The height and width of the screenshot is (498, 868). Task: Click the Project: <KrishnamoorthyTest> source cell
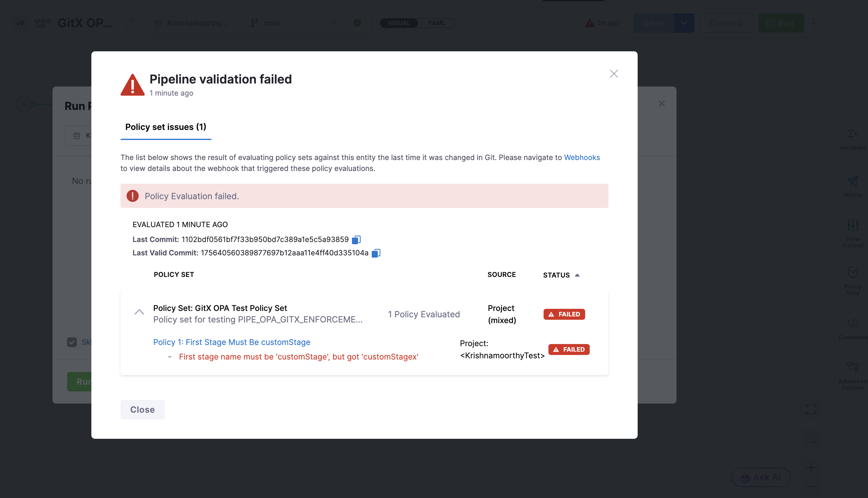[x=502, y=349]
